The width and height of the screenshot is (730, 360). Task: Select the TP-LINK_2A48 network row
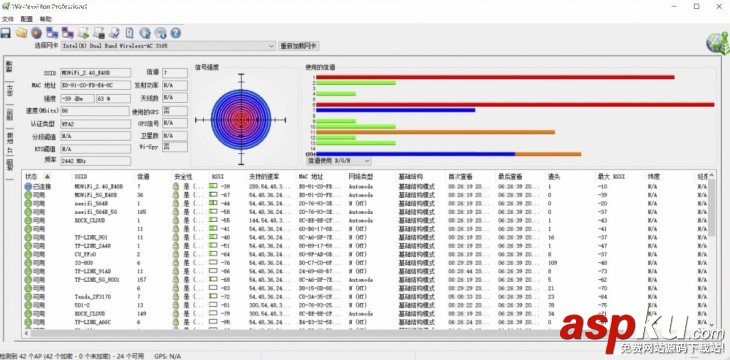(366, 246)
